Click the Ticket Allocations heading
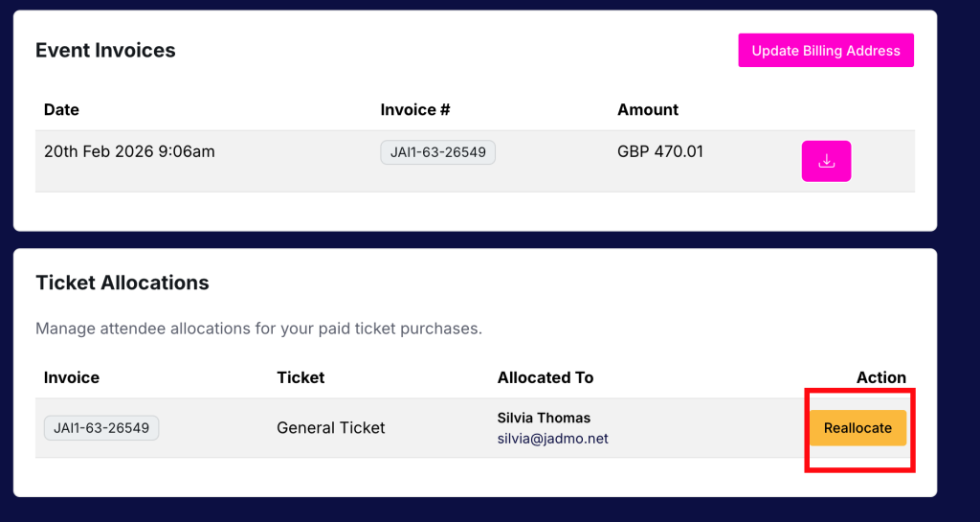This screenshot has width=980, height=522. click(122, 283)
